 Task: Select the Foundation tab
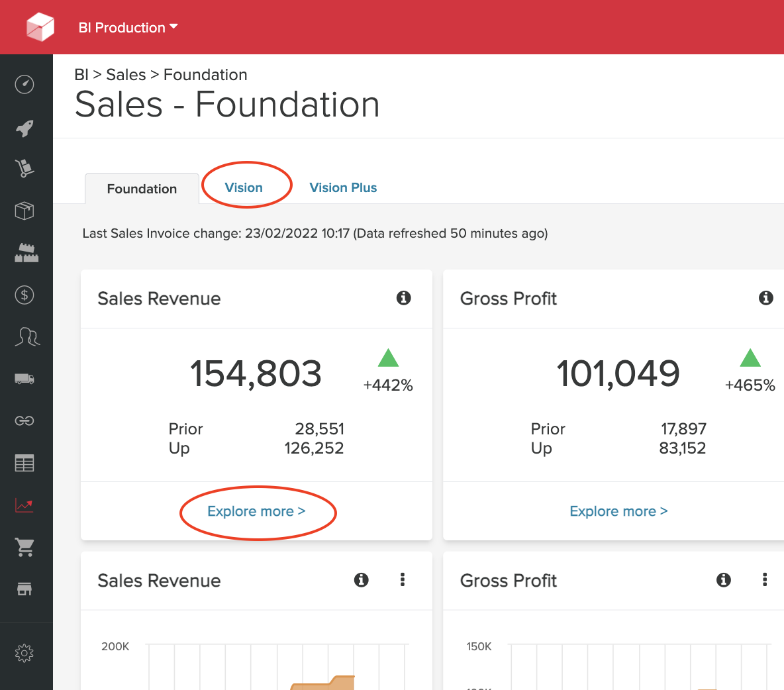(x=142, y=189)
